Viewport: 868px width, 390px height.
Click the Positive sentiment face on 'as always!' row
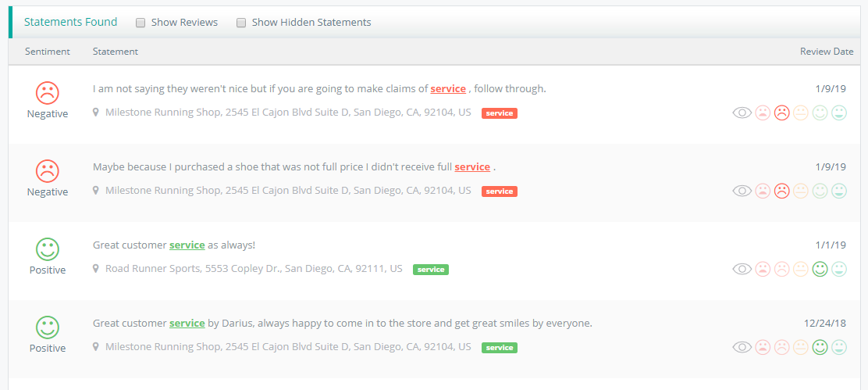tap(48, 249)
